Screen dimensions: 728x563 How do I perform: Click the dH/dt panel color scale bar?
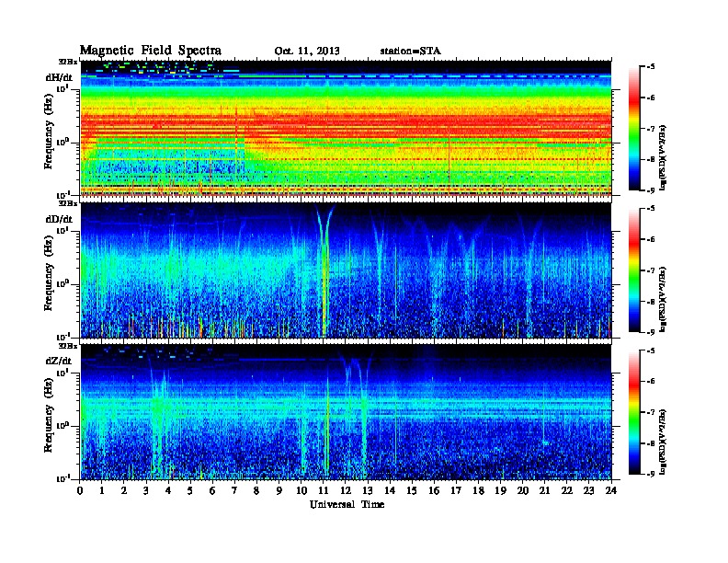pyautogui.click(x=634, y=129)
